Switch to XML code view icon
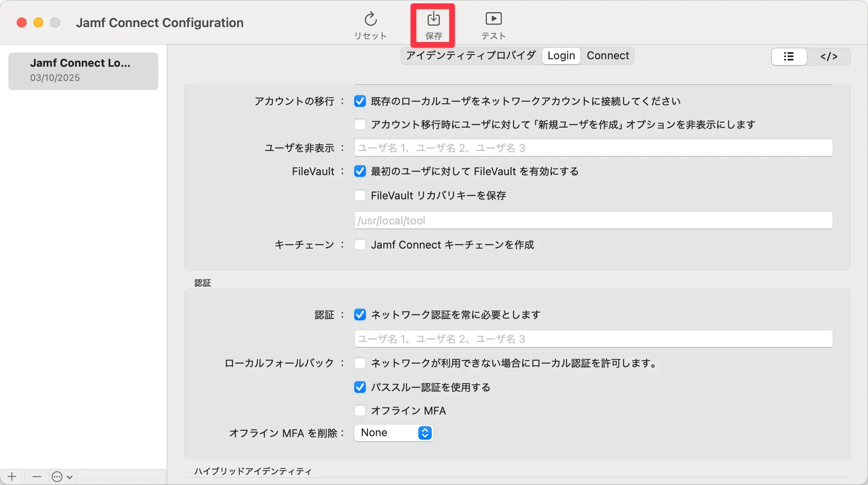 click(828, 56)
